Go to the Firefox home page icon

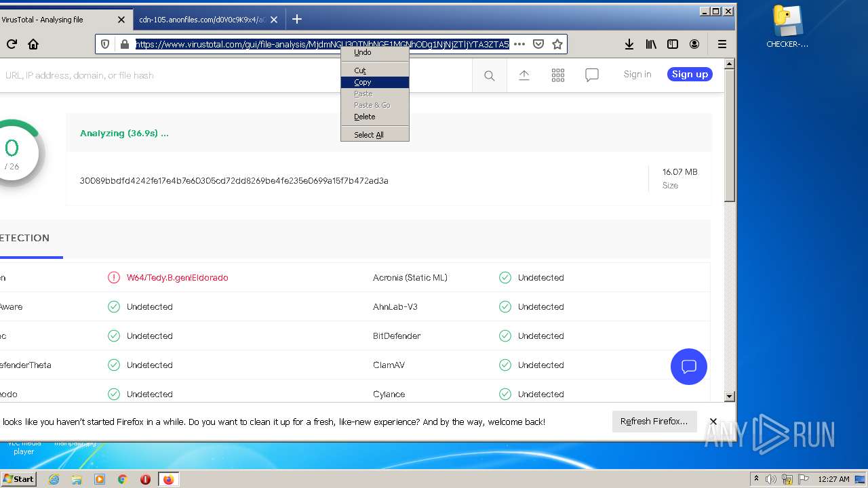[x=33, y=44]
